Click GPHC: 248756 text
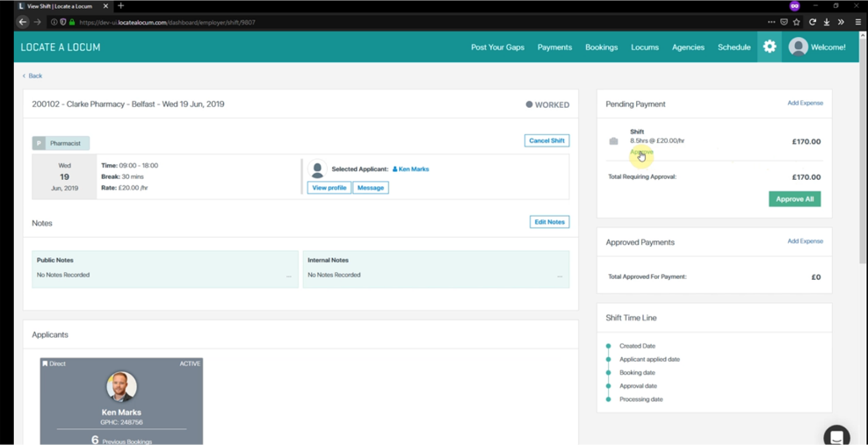The height and width of the screenshot is (445, 868). [121, 422]
